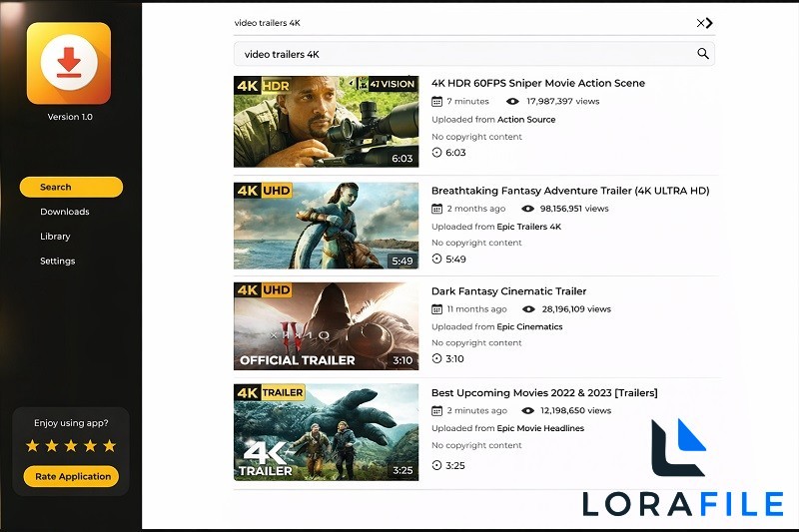799x532 pixels.
Task: Click eye icon beside 28,196,109 views
Action: coord(529,309)
